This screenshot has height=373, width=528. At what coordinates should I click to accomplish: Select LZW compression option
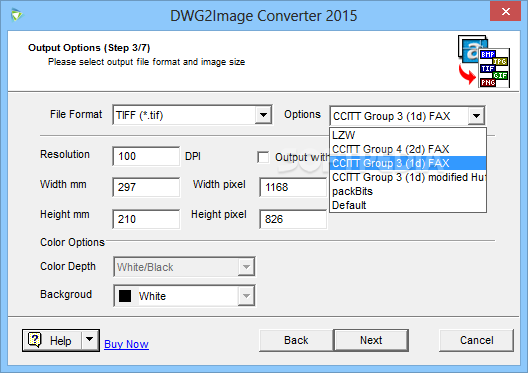point(408,135)
